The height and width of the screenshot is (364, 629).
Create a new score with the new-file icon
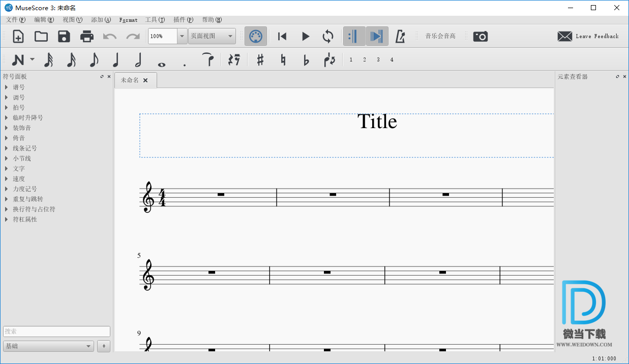[18, 36]
